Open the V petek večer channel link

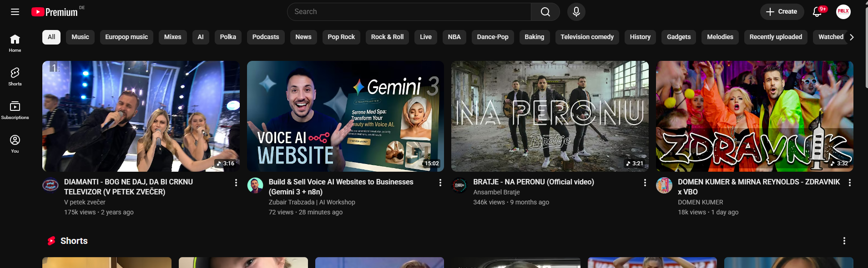pos(85,202)
